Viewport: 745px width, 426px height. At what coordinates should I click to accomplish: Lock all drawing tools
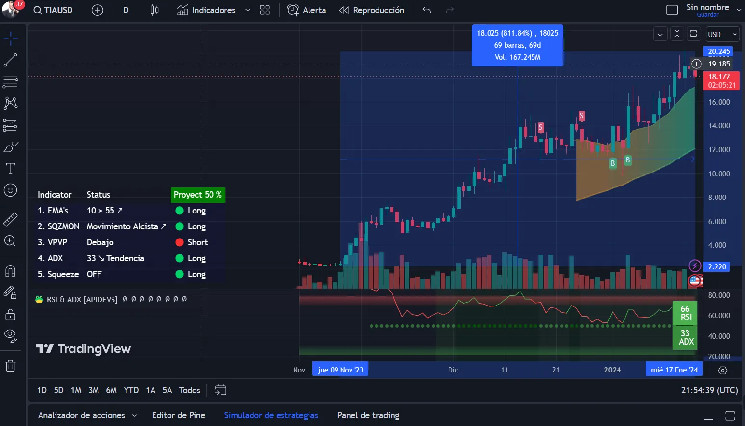point(10,314)
